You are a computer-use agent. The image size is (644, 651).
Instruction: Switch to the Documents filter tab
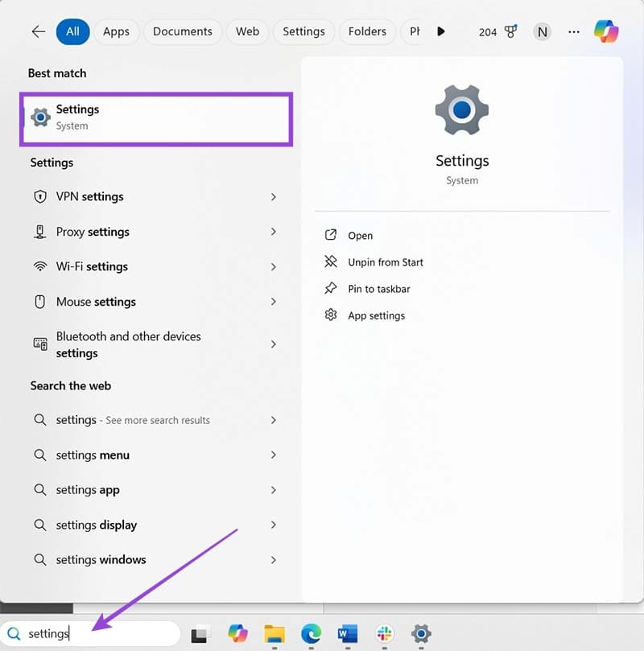(x=182, y=31)
